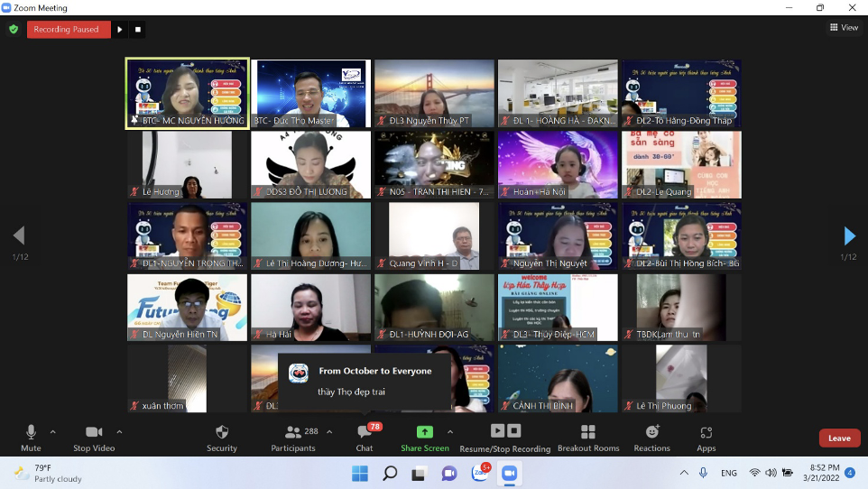The height and width of the screenshot is (489, 868).
Task: Resume recording with the play button
Action: (x=120, y=29)
